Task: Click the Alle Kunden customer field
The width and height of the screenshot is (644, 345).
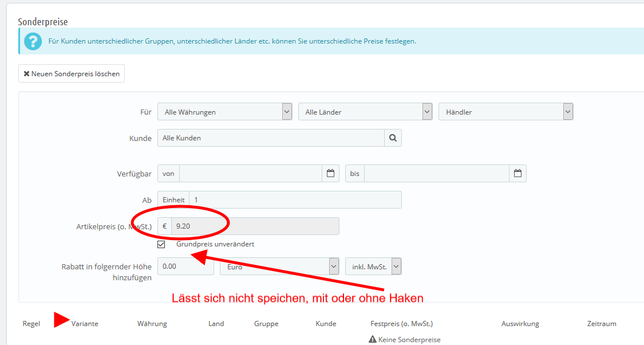Action: pyautogui.click(x=271, y=138)
